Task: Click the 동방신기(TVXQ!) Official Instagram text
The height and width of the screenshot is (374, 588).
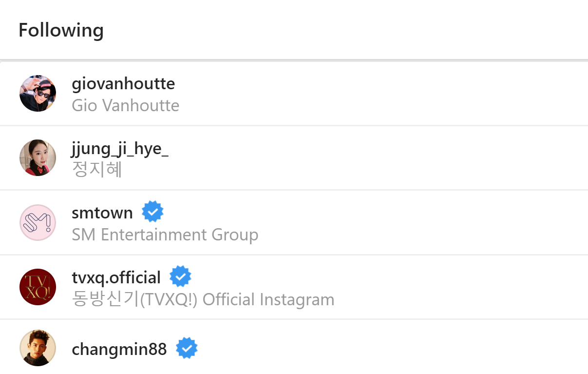Action: coord(203,299)
